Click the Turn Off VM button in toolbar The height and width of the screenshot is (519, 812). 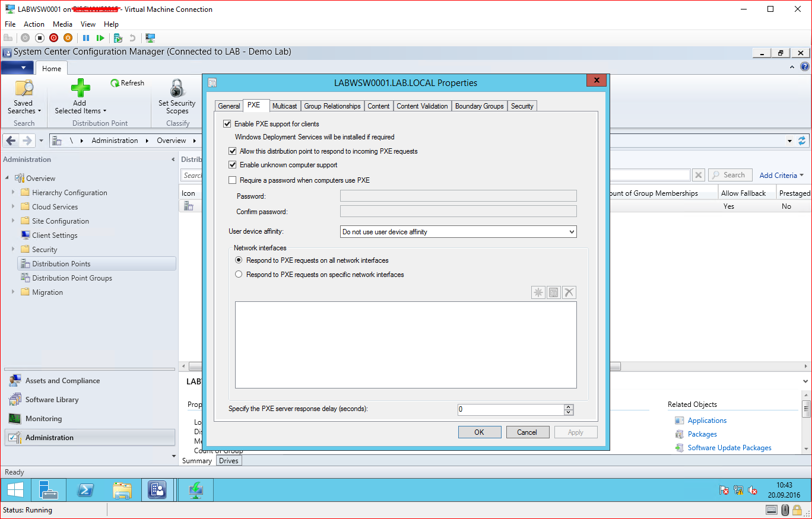coord(40,38)
